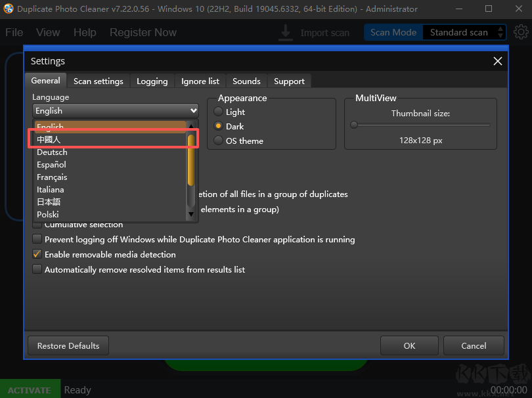This screenshot has width=532, height=398.
Task: Open the Standard scan mode dropdown
Action: pos(465,32)
